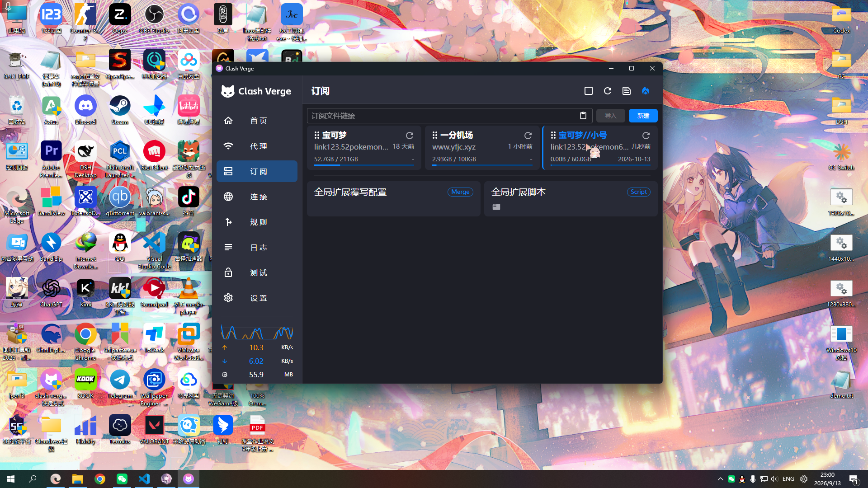Click the blue flame reactivate icon
The image size is (868, 488).
646,91
